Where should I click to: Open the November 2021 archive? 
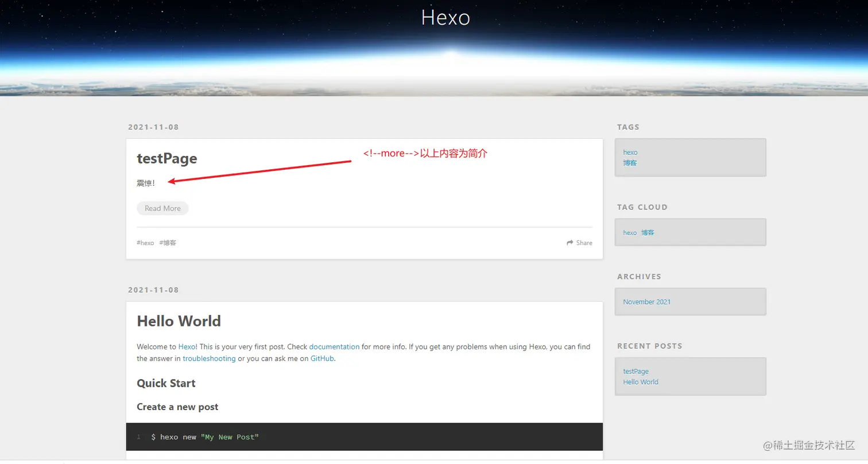646,302
